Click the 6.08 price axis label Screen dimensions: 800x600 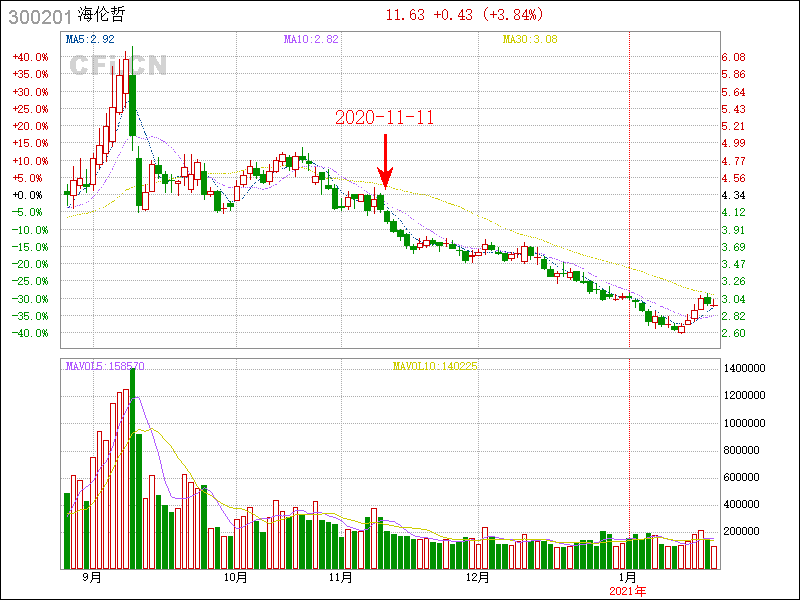coord(733,57)
